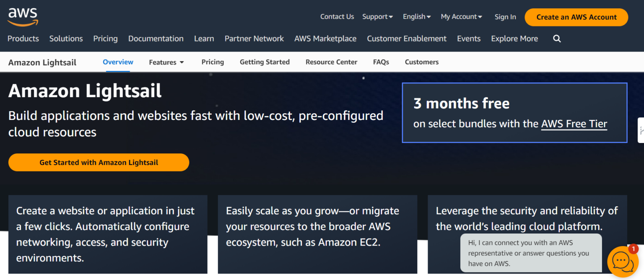Click the AWS logo

click(22, 16)
